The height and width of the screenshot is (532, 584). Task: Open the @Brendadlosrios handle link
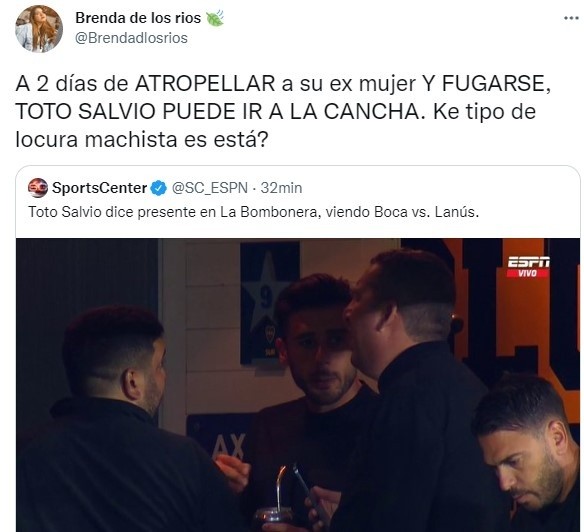[131, 38]
